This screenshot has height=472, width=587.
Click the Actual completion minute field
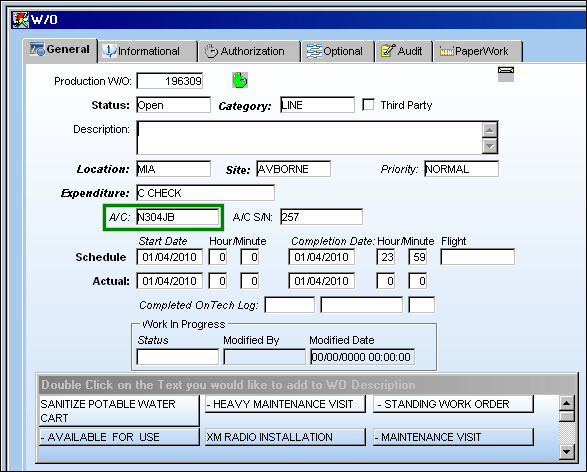click(x=417, y=281)
